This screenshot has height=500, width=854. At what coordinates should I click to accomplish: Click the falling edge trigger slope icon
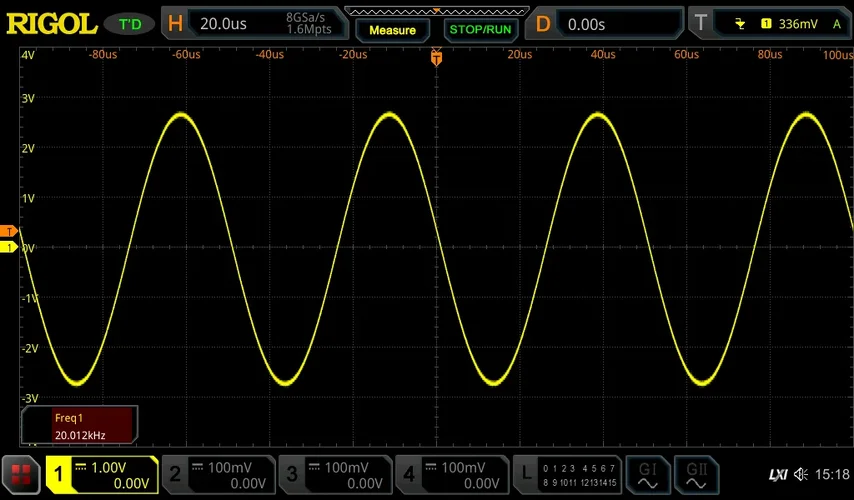coord(740,23)
